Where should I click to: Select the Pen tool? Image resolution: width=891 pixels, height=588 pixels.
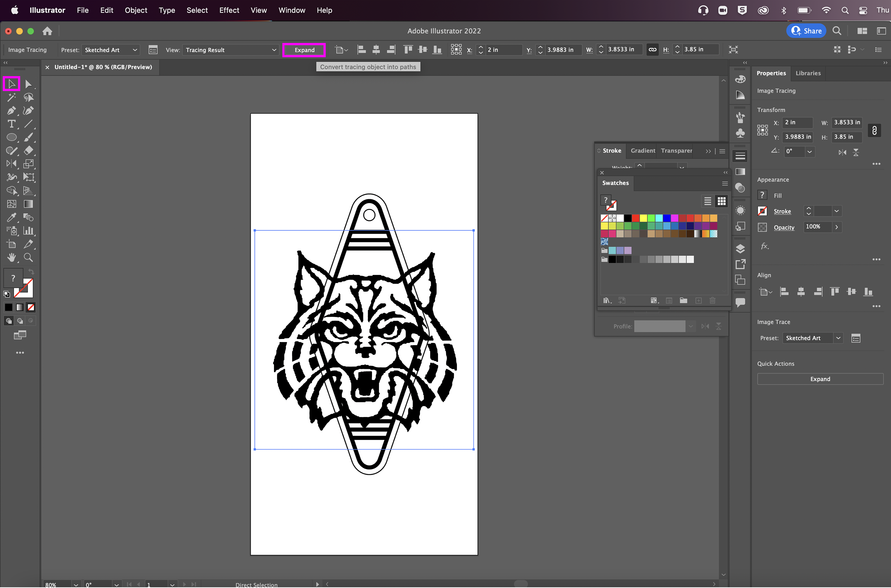point(11,111)
